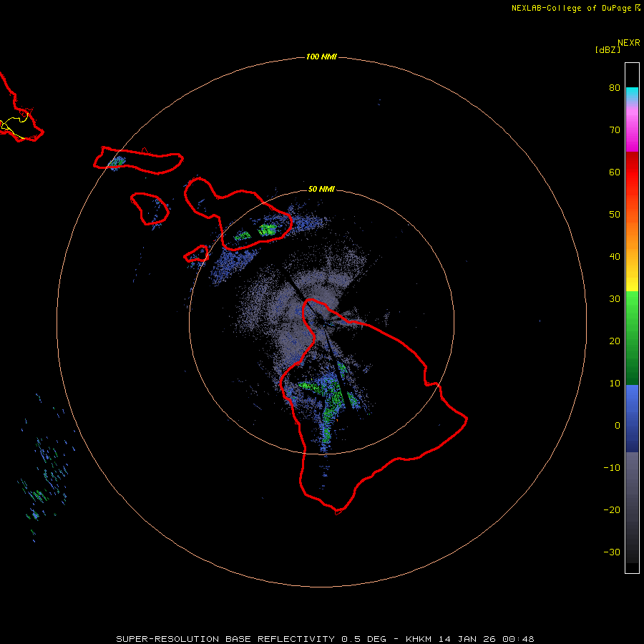
Task: Click the 50 NMI range ring label
Action: (321, 189)
